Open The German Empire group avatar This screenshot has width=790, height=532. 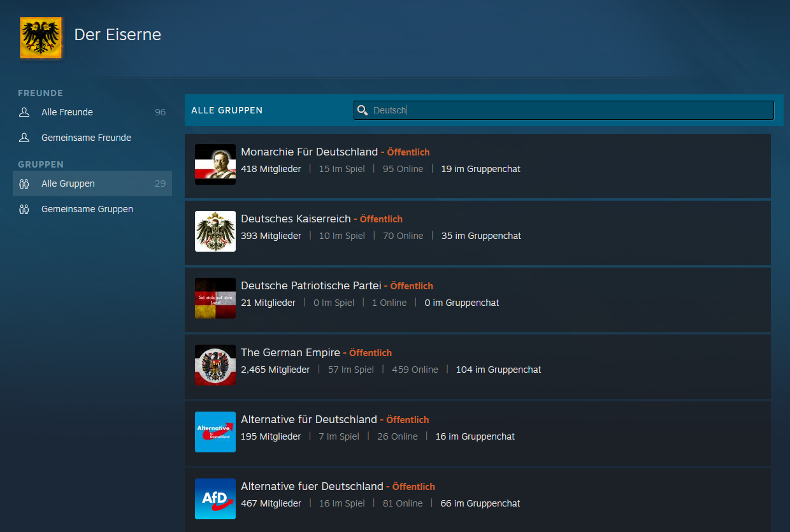(x=215, y=365)
